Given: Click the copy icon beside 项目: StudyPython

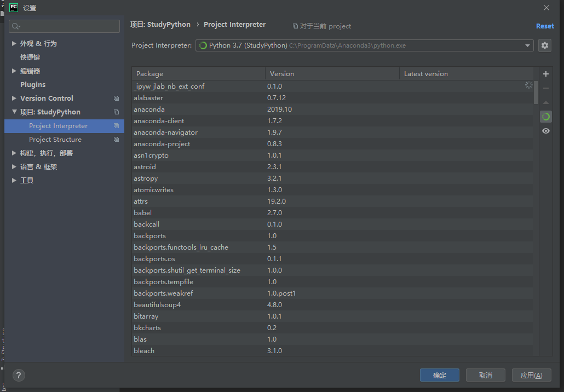Looking at the screenshot, I should point(116,112).
